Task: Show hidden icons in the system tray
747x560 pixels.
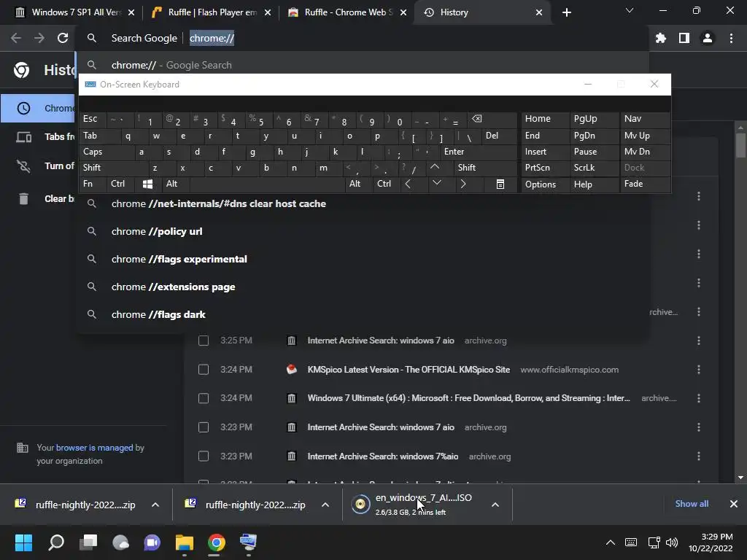Action: pos(611,542)
